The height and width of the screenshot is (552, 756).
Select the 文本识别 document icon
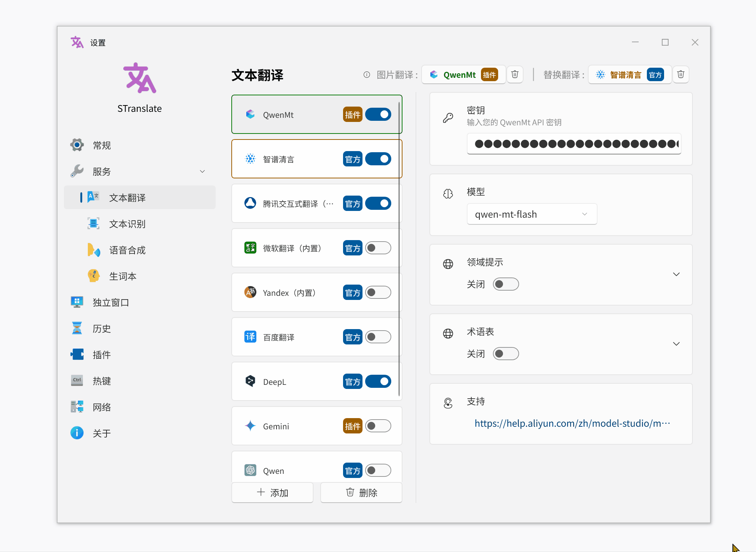point(93,223)
